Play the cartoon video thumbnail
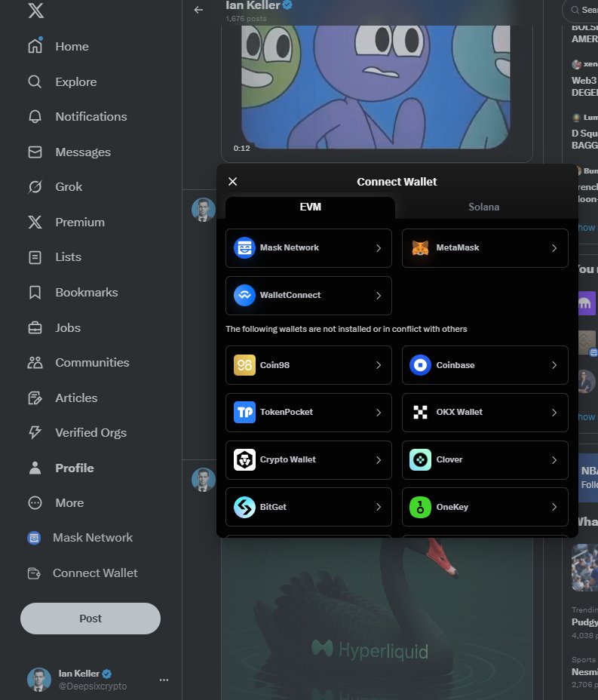The image size is (598, 700). pyautogui.click(x=376, y=87)
